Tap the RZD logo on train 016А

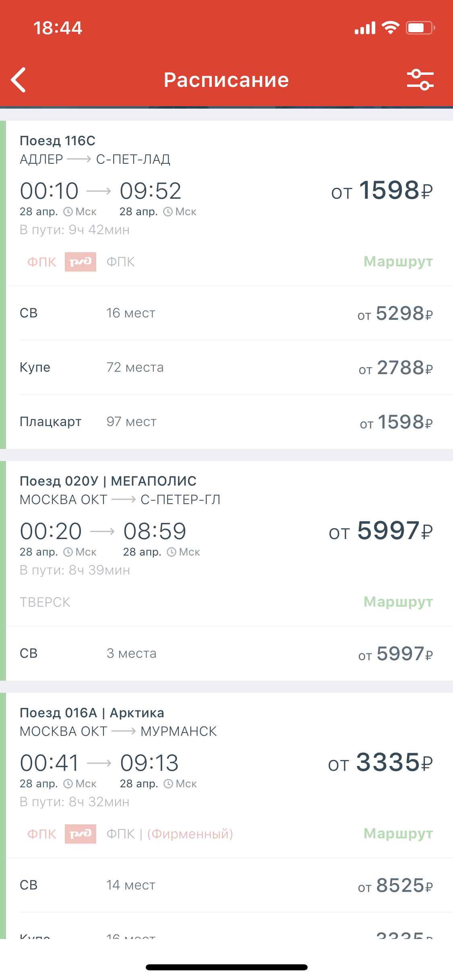81,834
